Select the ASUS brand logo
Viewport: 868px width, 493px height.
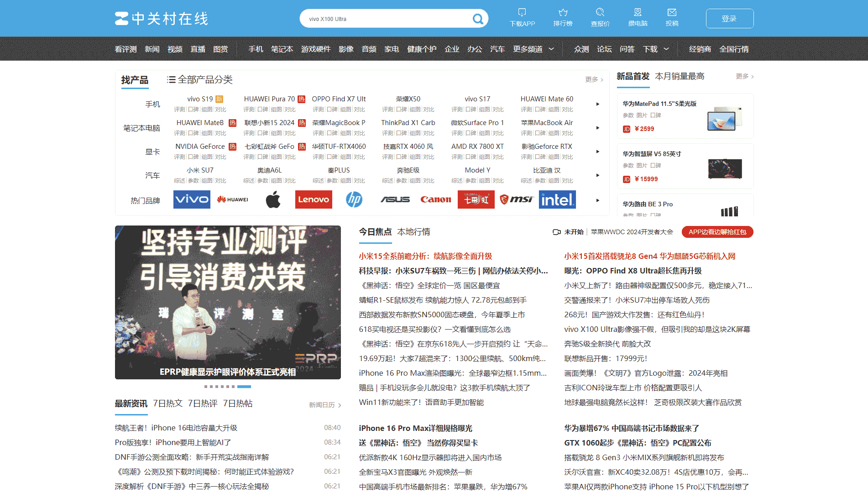(x=395, y=199)
